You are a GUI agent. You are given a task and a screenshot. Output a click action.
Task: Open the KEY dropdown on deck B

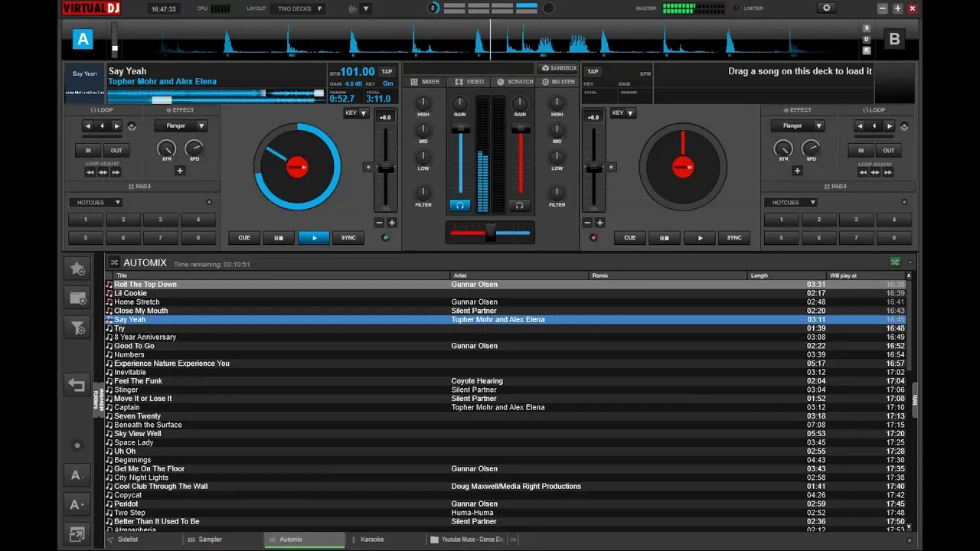point(623,112)
